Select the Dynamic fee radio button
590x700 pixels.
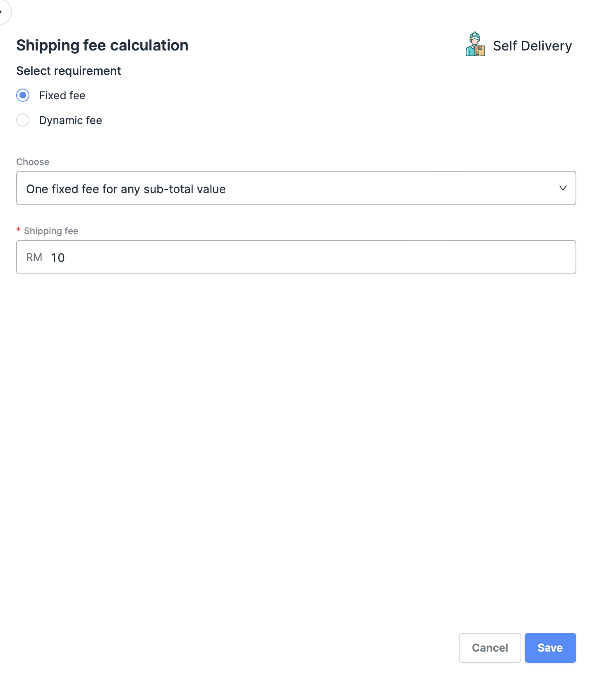pos(23,120)
